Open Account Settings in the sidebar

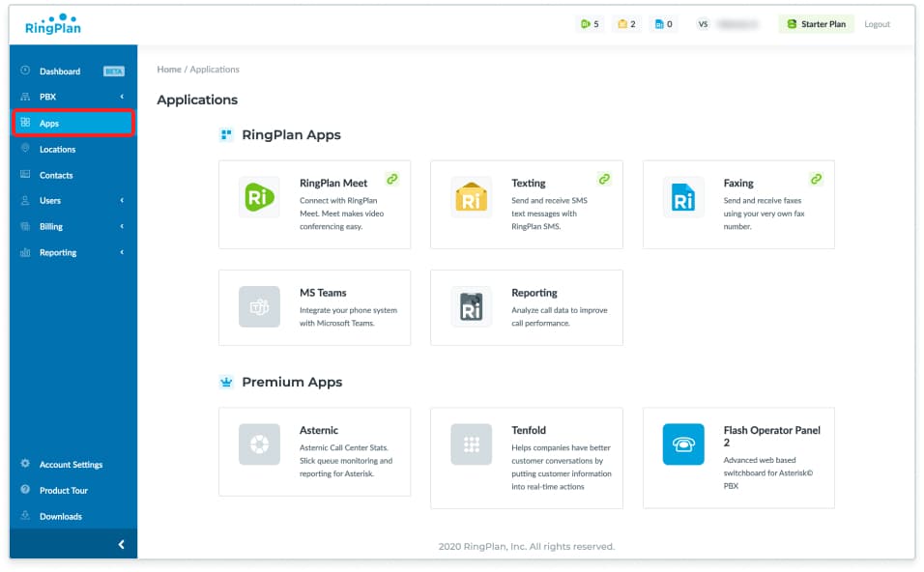click(73, 464)
